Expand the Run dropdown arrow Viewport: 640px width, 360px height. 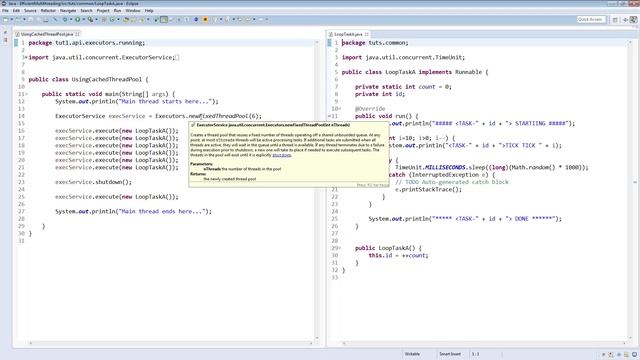tap(84, 19)
